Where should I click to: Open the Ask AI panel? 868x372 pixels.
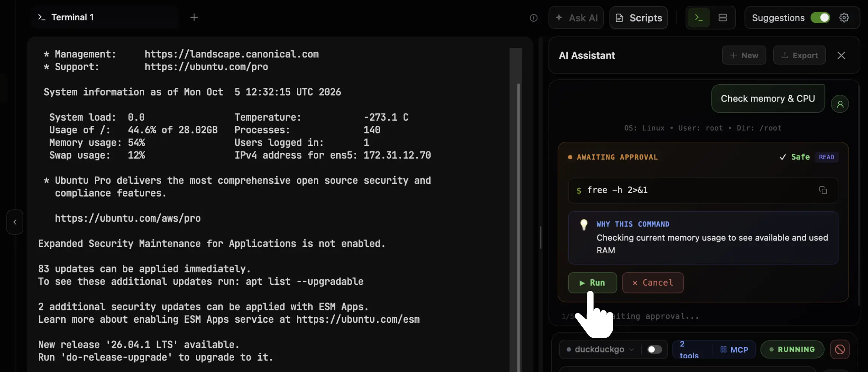tap(576, 18)
